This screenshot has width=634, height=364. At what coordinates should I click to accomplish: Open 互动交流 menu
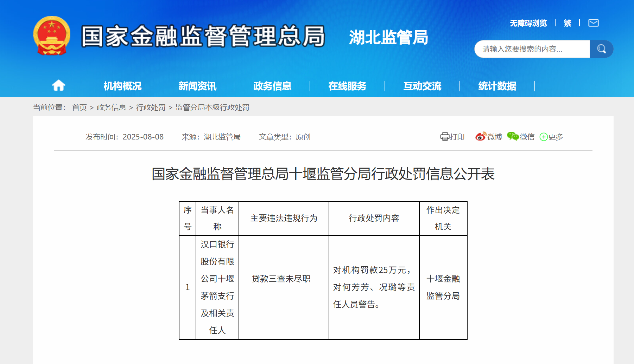(422, 86)
